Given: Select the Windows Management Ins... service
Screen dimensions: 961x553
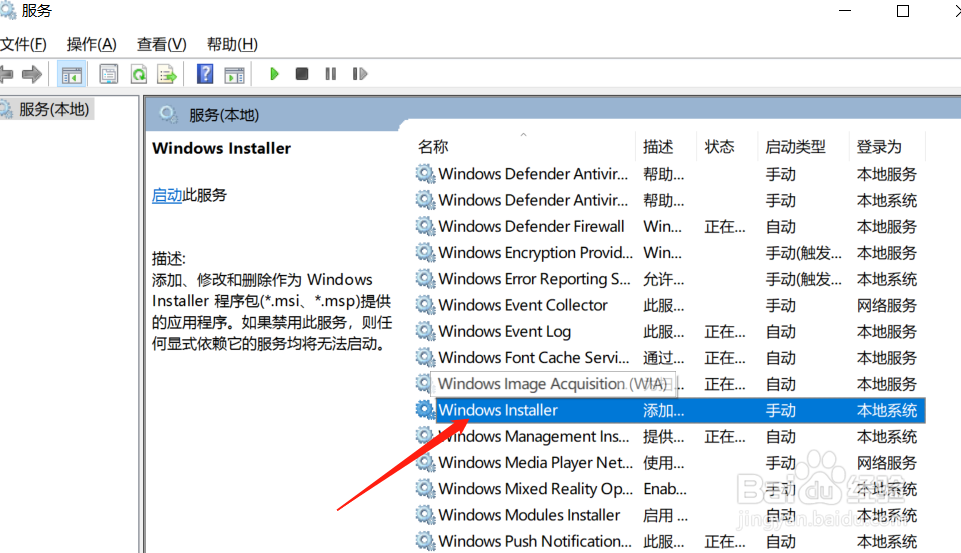Looking at the screenshot, I should pos(534,437).
